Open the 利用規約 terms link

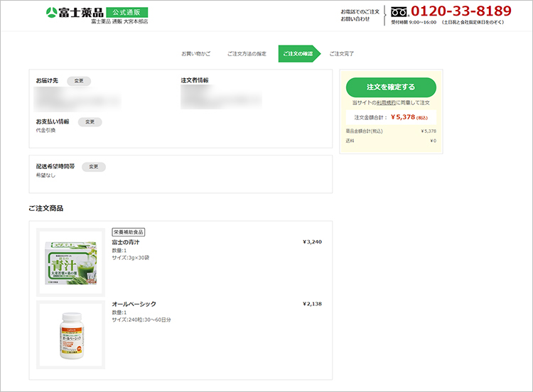click(x=386, y=102)
